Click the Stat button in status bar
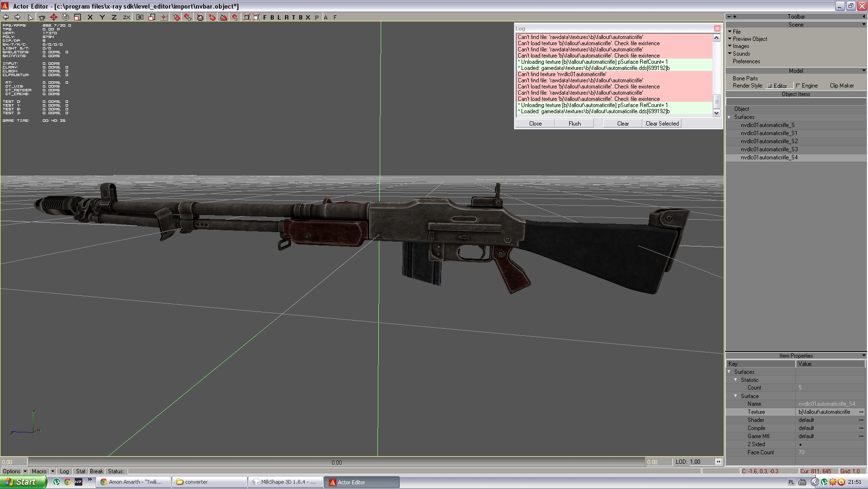 (81, 471)
